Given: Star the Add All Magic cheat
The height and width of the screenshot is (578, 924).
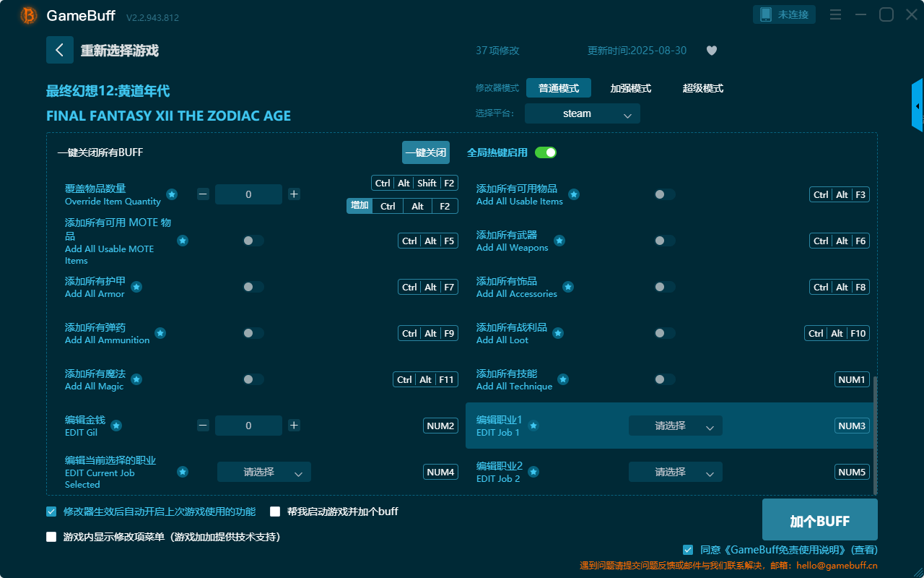Looking at the screenshot, I should click(x=136, y=379).
